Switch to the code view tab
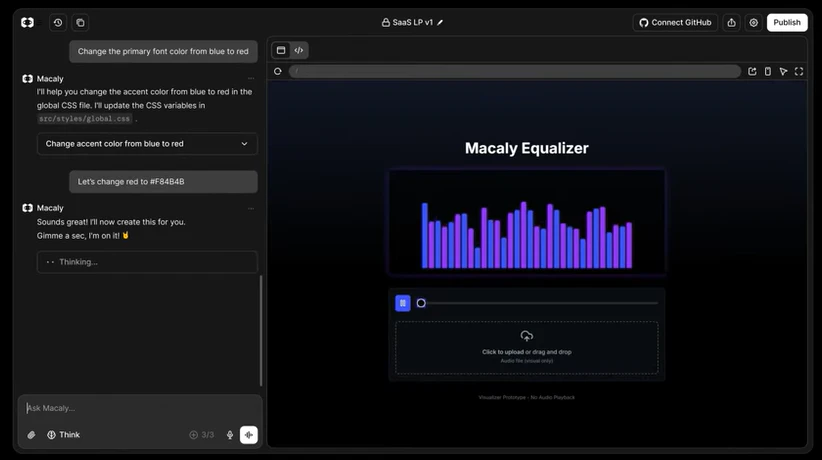Image resolution: width=822 pixels, height=460 pixels. coord(299,50)
